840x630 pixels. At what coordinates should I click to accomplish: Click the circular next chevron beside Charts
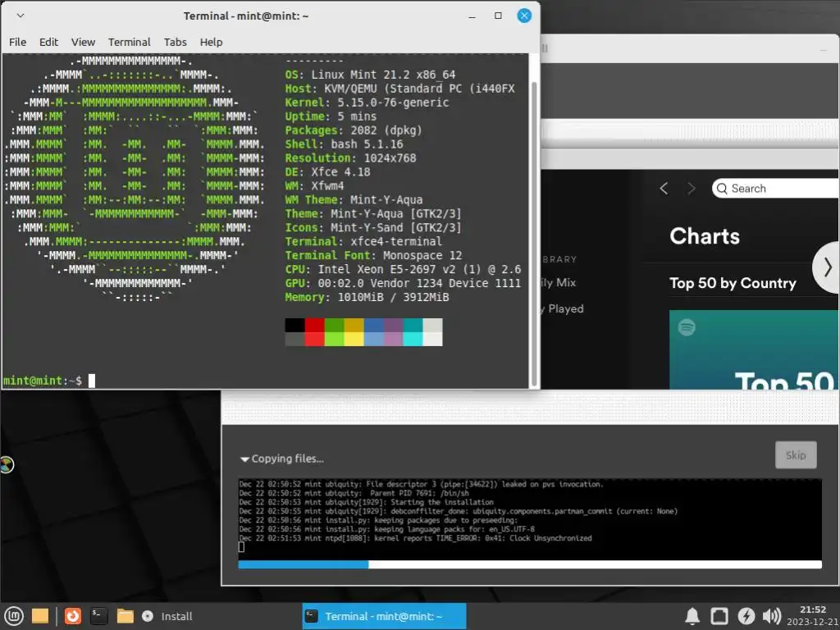click(827, 267)
